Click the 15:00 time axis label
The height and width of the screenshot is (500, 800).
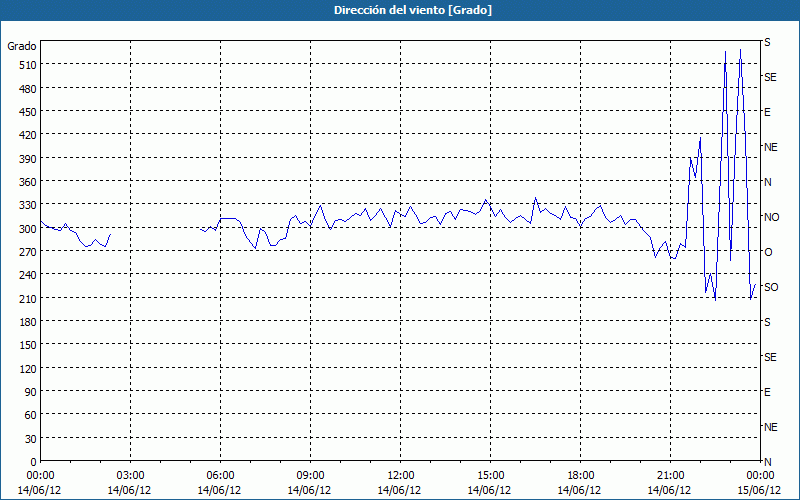pos(490,476)
